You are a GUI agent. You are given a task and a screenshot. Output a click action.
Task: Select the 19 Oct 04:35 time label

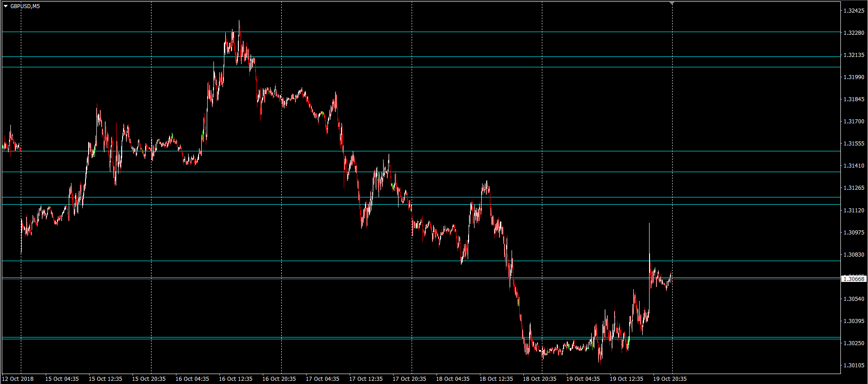(583, 379)
